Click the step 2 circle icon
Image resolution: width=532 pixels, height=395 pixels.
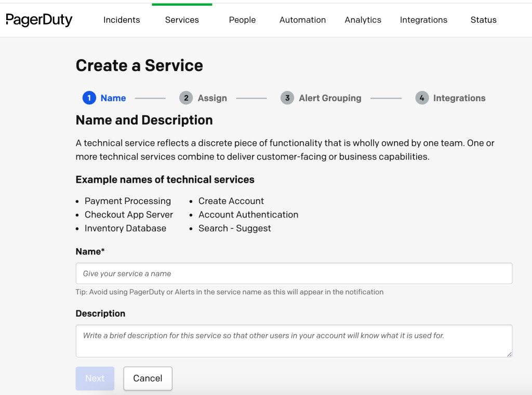(x=185, y=98)
